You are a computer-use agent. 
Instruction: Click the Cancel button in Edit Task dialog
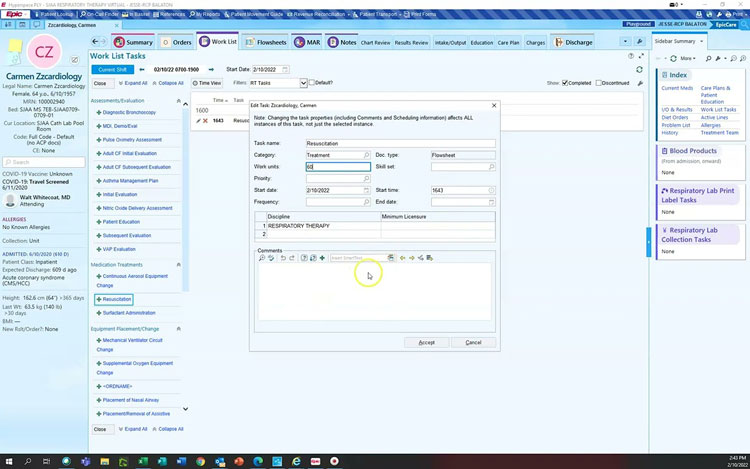click(473, 342)
